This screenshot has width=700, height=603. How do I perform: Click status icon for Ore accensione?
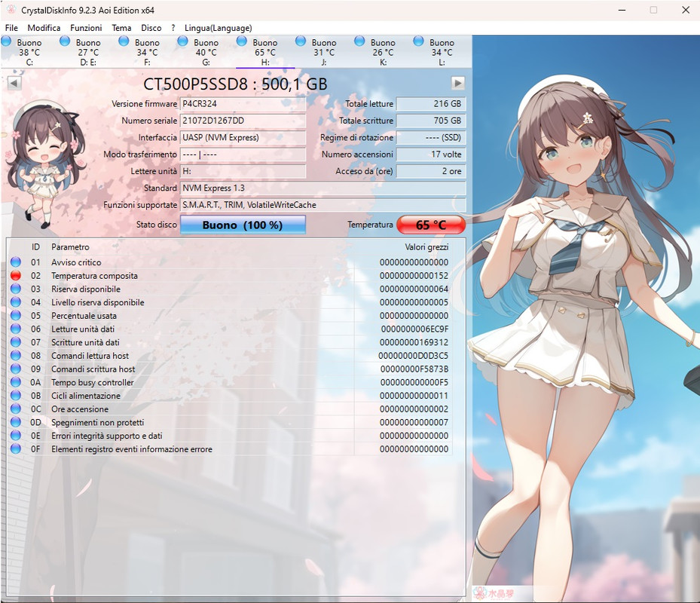pyautogui.click(x=16, y=409)
